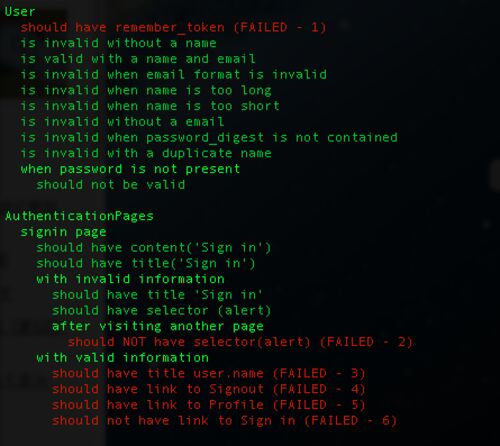
Task: Click 'is invalid without a name' line
Action: (x=118, y=43)
